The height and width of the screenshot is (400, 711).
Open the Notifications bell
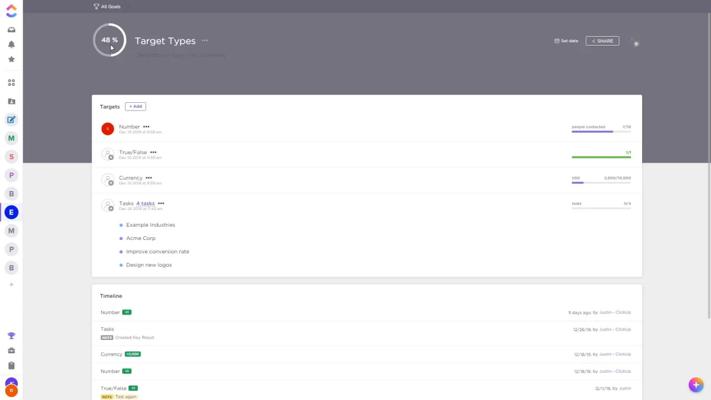point(12,44)
